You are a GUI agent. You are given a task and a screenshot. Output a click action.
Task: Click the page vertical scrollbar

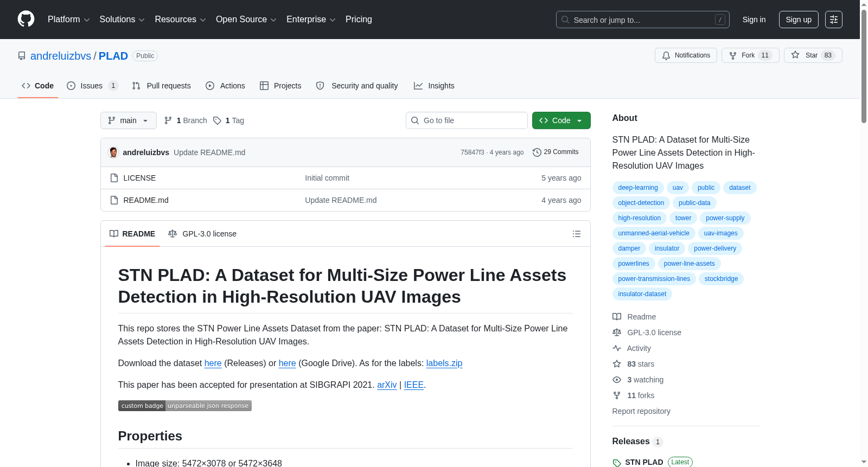pos(864,65)
